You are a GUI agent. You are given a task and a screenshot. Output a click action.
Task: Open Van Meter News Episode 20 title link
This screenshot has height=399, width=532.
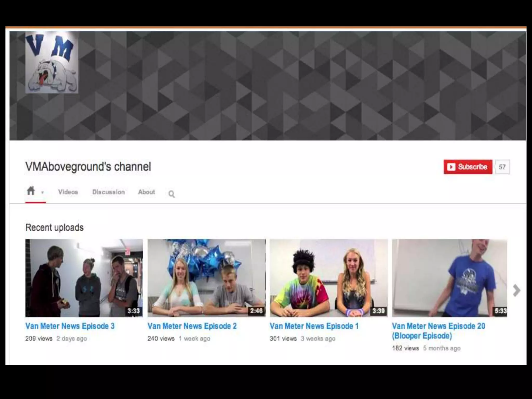[438, 326]
